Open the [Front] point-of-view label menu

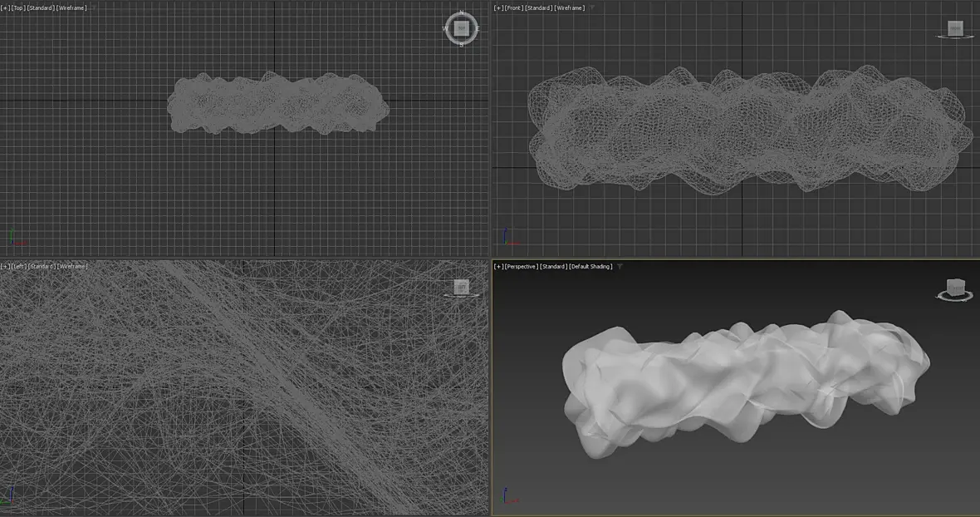(x=514, y=8)
